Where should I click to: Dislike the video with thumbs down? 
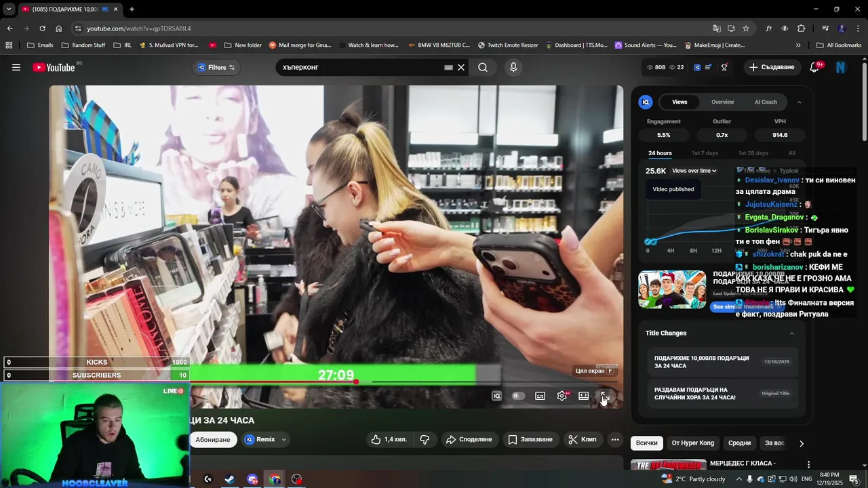pyautogui.click(x=425, y=439)
